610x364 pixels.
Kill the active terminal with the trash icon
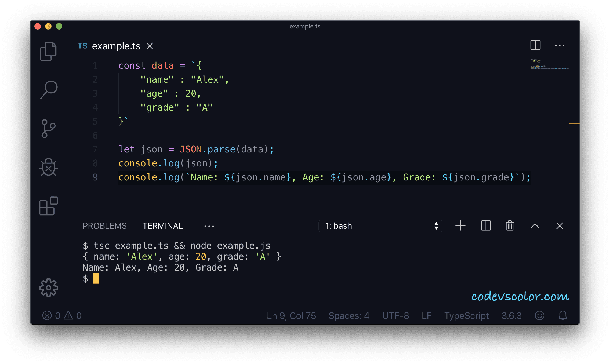click(510, 226)
